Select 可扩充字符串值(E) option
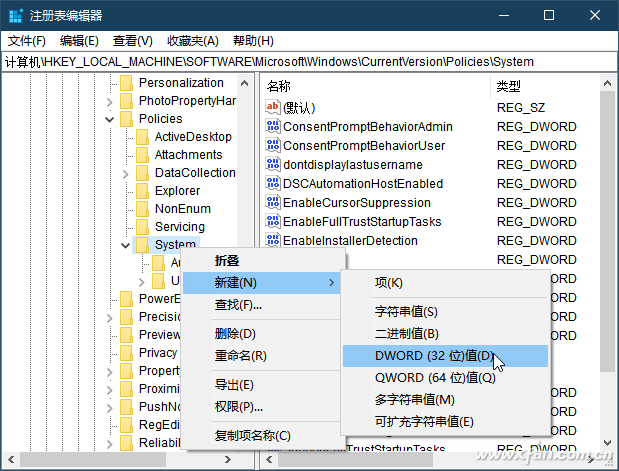 pyautogui.click(x=445, y=422)
